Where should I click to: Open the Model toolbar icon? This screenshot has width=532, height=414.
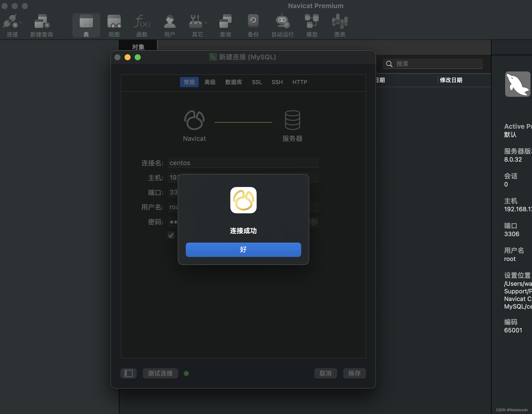coord(312,21)
